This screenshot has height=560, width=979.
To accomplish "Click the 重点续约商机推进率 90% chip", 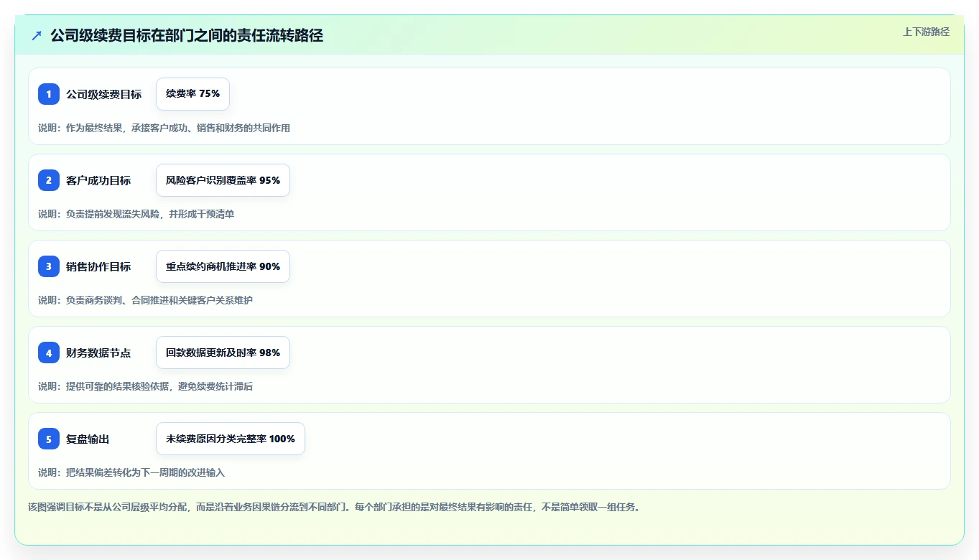I will point(223,266).
